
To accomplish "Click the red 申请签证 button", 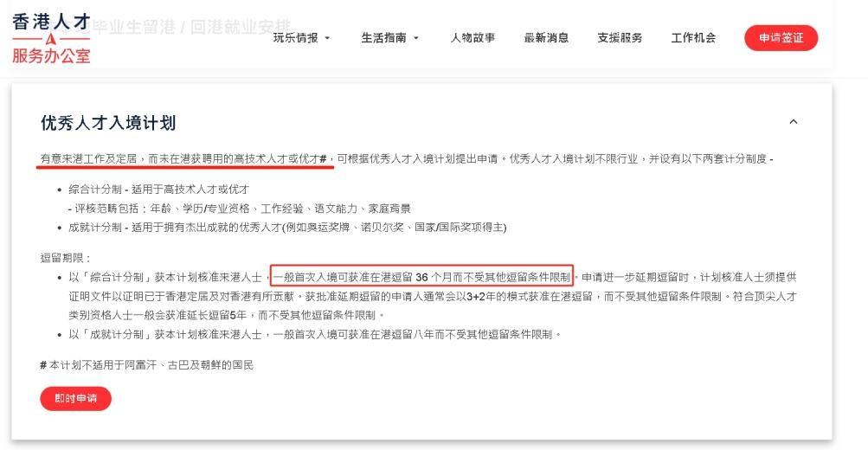I will click(781, 37).
